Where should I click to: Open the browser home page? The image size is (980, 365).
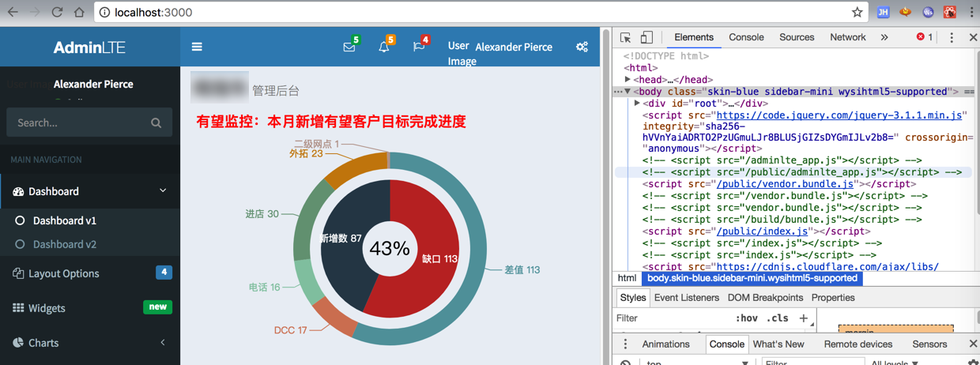pyautogui.click(x=79, y=12)
